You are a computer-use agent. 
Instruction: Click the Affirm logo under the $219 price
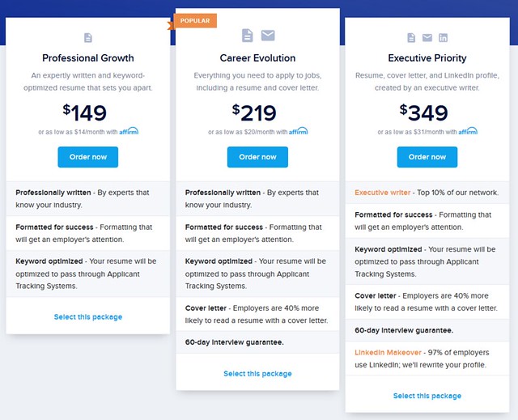[299, 131]
